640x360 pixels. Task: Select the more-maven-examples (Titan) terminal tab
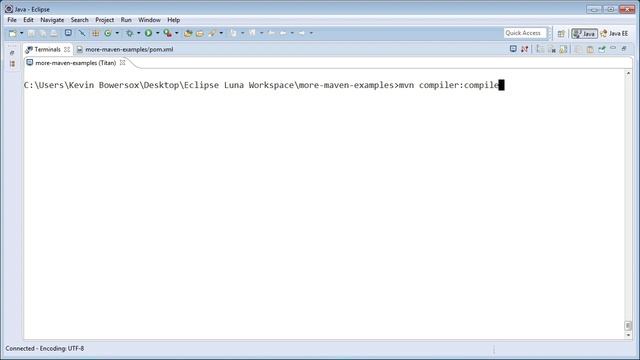click(76, 63)
